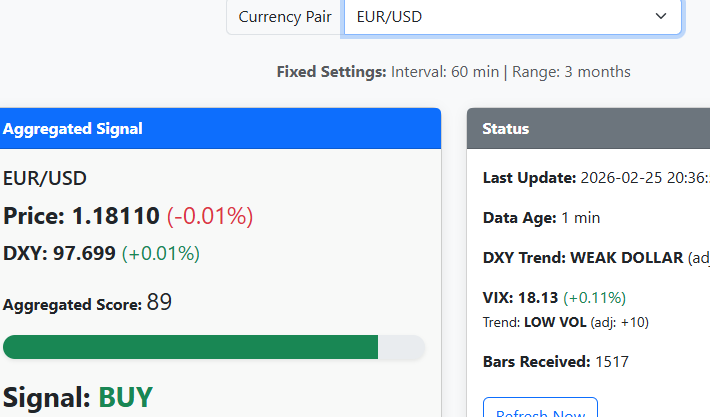Click the VIX: 18.13 value
The height and width of the screenshot is (417, 710).
(x=520, y=298)
